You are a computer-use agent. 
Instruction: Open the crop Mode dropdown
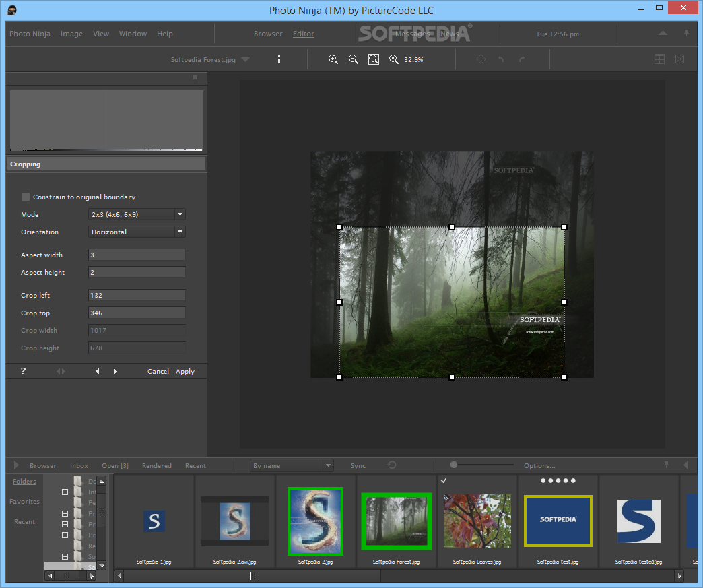pyautogui.click(x=137, y=214)
